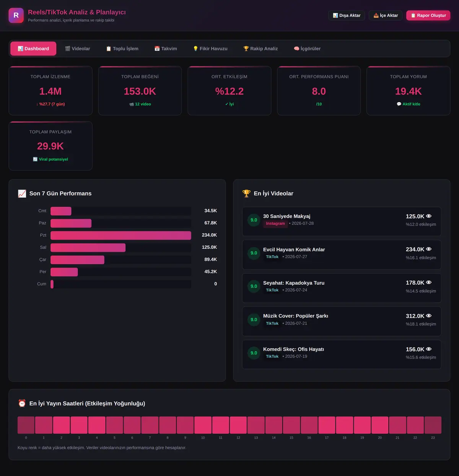Click the %18.1 etkileşim text
459x476 pixels.
[x=421, y=324]
